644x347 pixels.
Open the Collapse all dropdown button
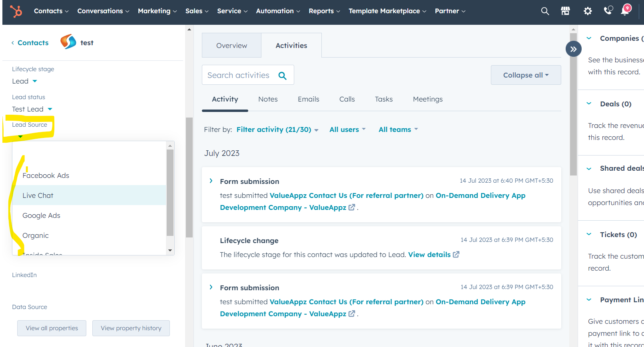pos(526,75)
